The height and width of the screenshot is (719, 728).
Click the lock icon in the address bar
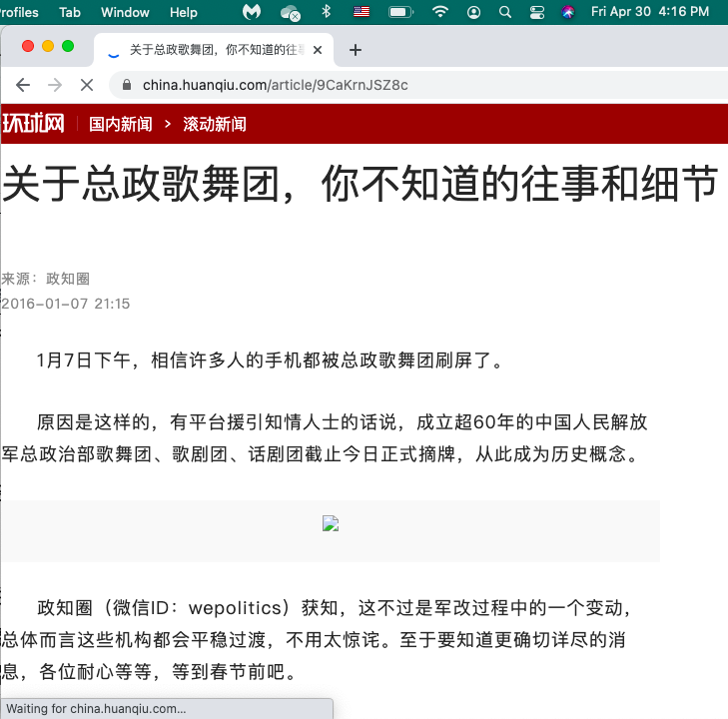127,85
